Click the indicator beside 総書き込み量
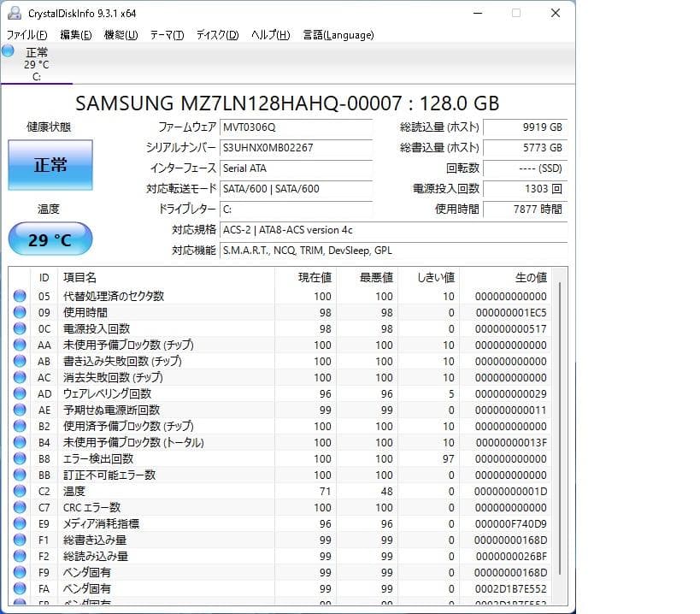This screenshot has height=614, width=700. coord(19,540)
